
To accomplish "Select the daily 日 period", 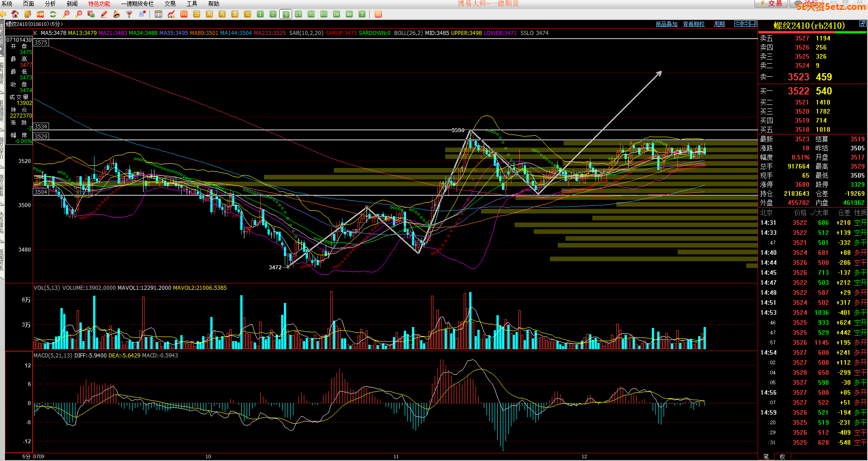I will click(197, 14).
